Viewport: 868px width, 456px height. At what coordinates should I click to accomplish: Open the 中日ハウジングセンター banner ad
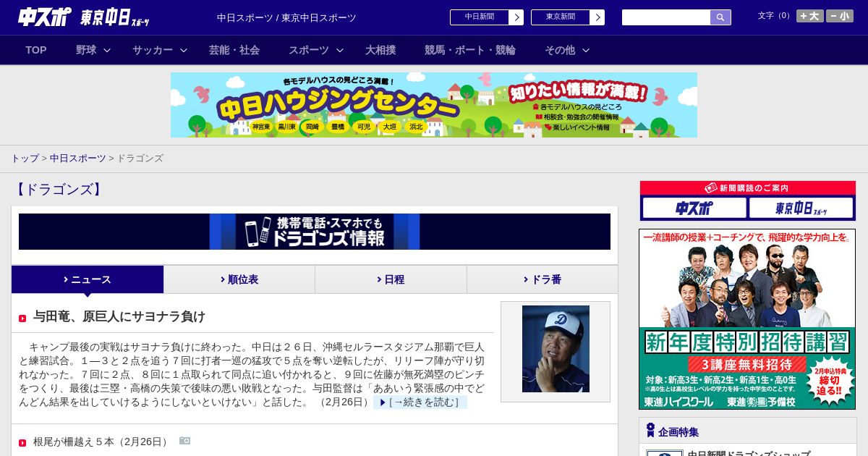pyautogui.click(x=434, y=105)
